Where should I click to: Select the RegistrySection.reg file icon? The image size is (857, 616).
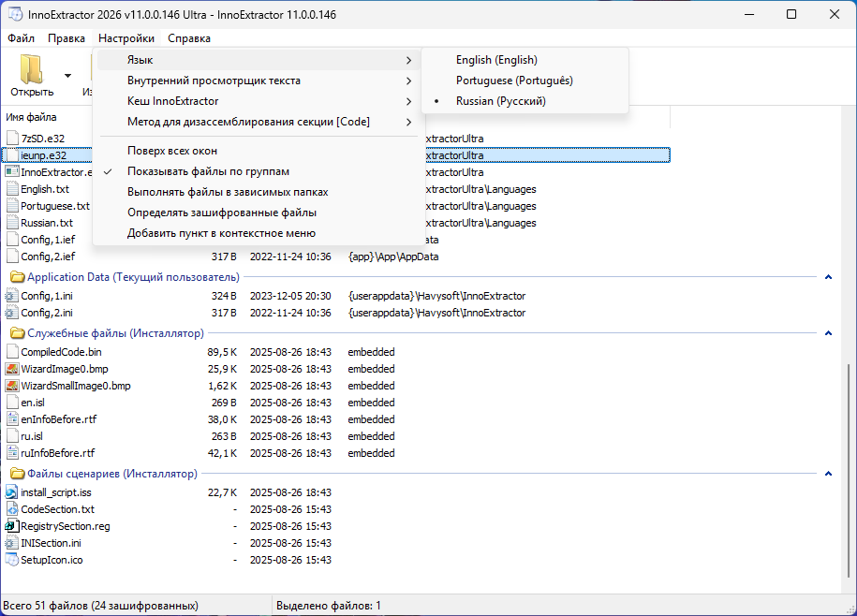[x=12, y=526]
